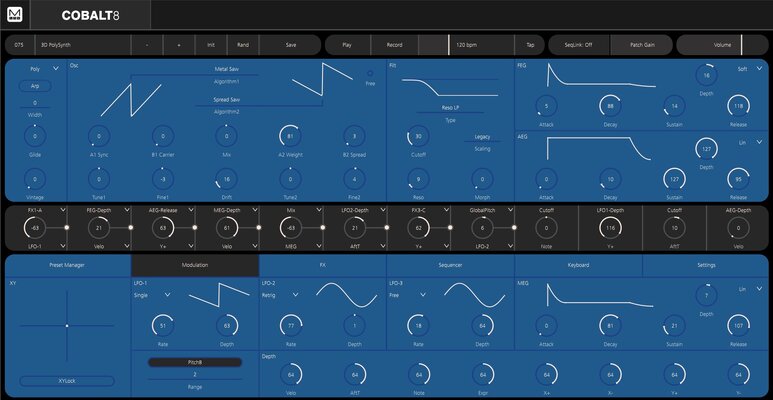The width and height of the screenshot is (773, 400).
Task: Switch to the FX tab
Action: coord(322,265)
